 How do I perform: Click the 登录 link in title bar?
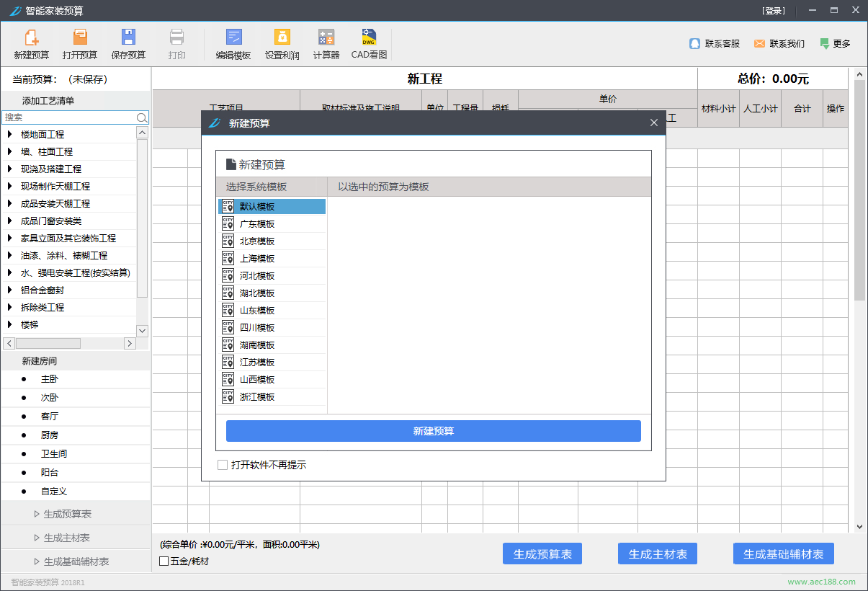774,11
